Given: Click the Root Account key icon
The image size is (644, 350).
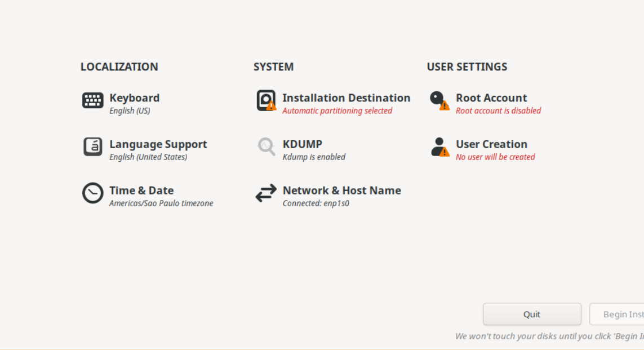Looking at the screenshot, I should tap(438, 100).
